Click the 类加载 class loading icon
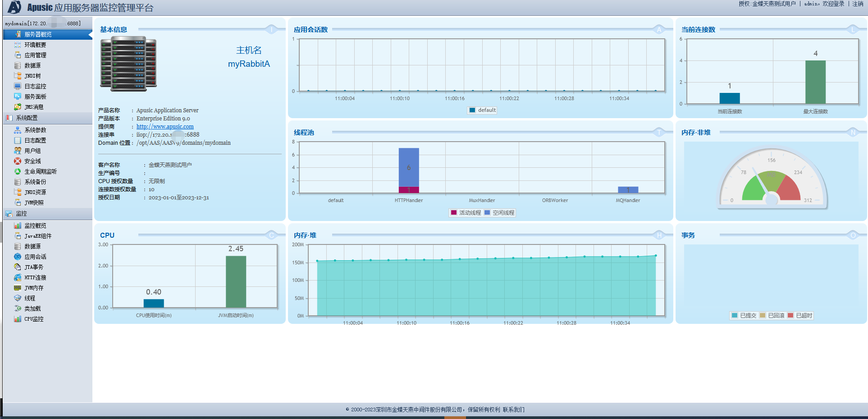 pos(18,308)
